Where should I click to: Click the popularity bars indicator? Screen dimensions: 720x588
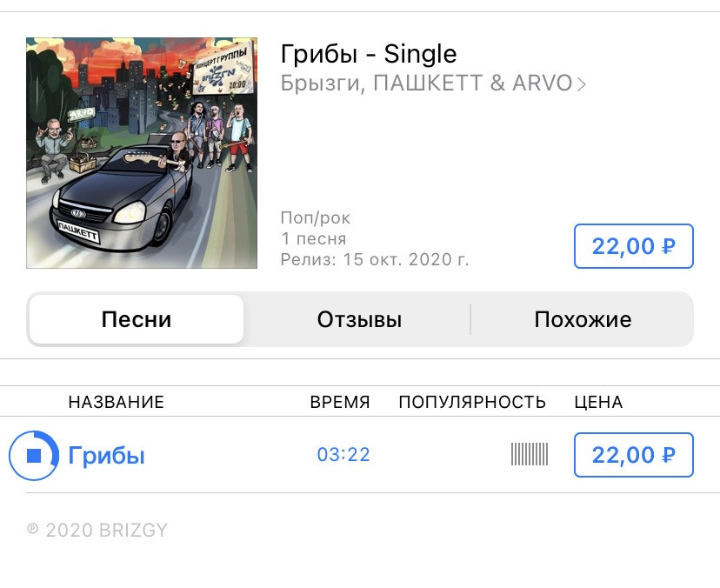pos(530,454)
